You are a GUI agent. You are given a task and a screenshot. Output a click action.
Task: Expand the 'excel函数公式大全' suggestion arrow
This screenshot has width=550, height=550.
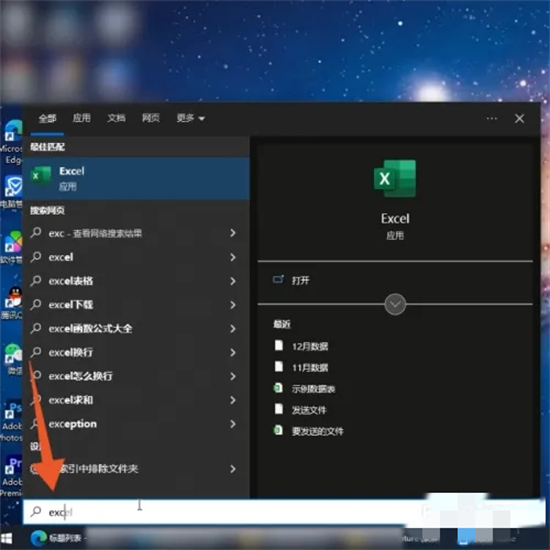[x=233, y=329]
